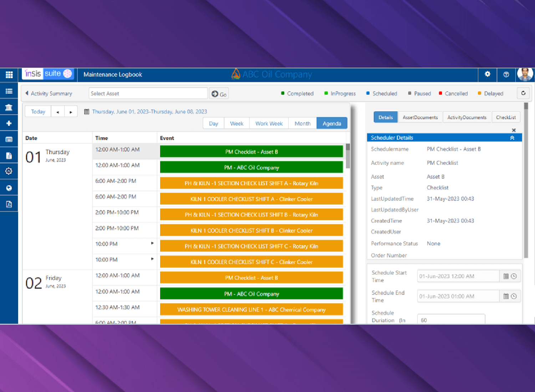Viewport: 535px width, 392px height.
Task: Click the Today button
Action: [38, 112]
